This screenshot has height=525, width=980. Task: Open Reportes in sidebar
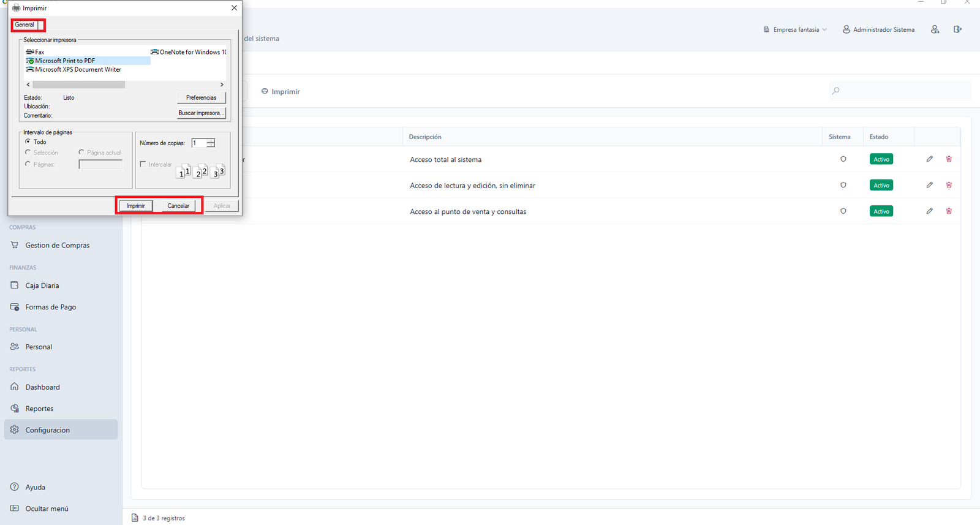coord(39,409)
